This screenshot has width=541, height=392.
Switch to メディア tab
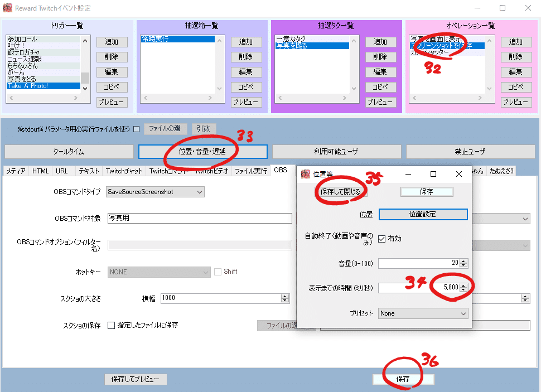click(x=16, y=171)
